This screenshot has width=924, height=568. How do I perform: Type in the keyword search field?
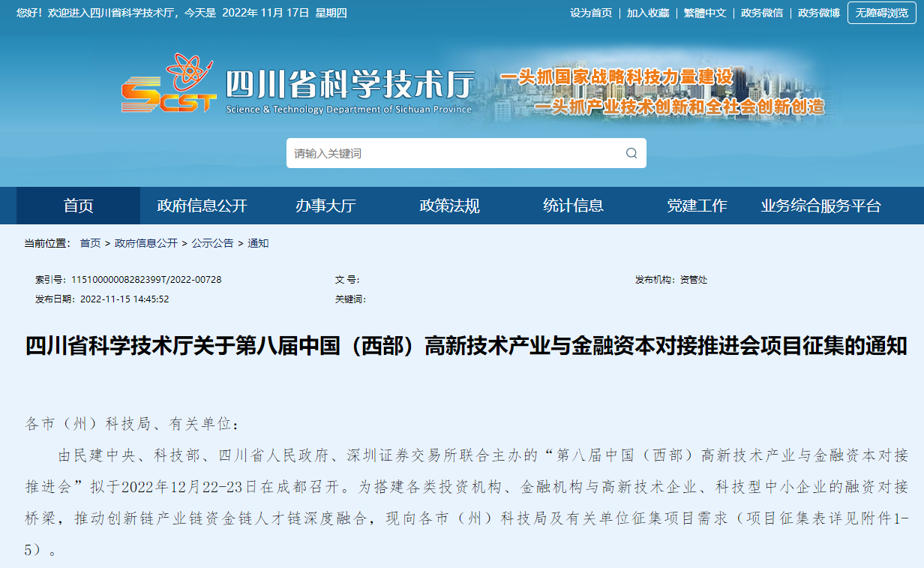[x=454, y=153]
